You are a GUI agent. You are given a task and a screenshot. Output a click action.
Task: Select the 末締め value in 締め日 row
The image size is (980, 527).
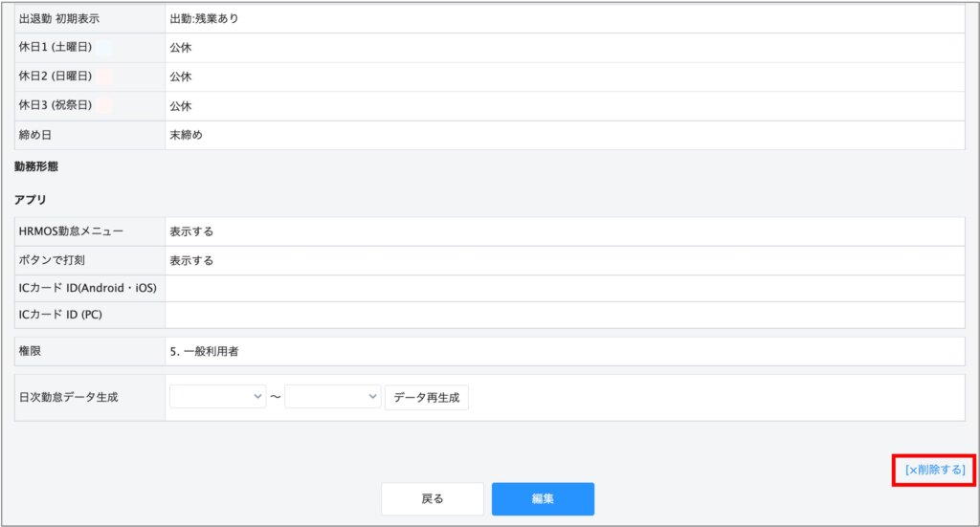point(186,135)
